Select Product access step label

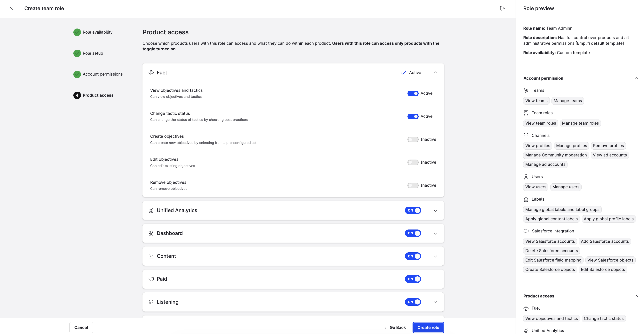coord(98,95)
